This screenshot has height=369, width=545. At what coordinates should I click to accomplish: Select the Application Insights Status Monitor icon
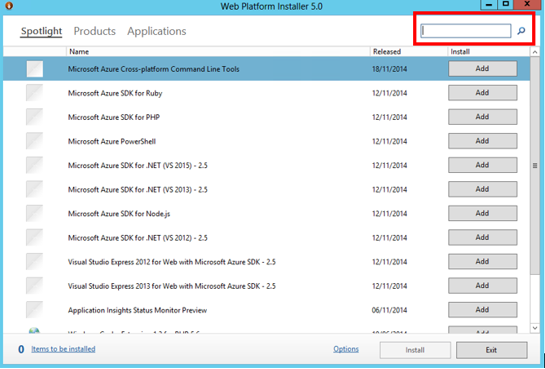[35, 310]
